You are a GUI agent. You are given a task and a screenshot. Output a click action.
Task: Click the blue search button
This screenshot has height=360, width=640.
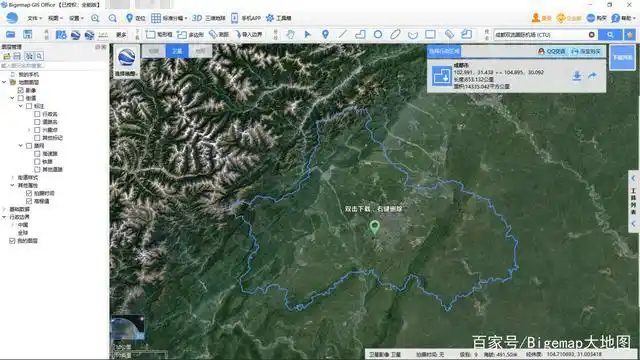610,35
